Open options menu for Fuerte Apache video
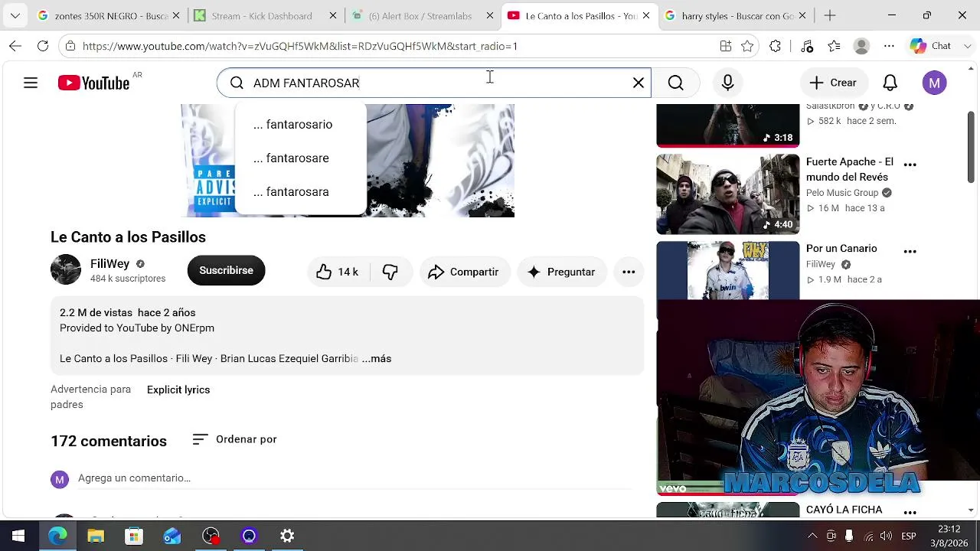980x551 pixels. click(910, 165)
